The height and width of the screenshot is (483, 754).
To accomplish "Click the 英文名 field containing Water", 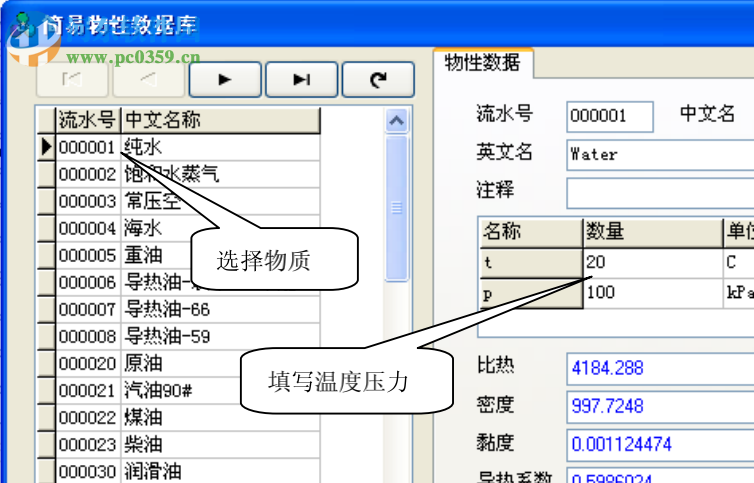I will [660, 155].
